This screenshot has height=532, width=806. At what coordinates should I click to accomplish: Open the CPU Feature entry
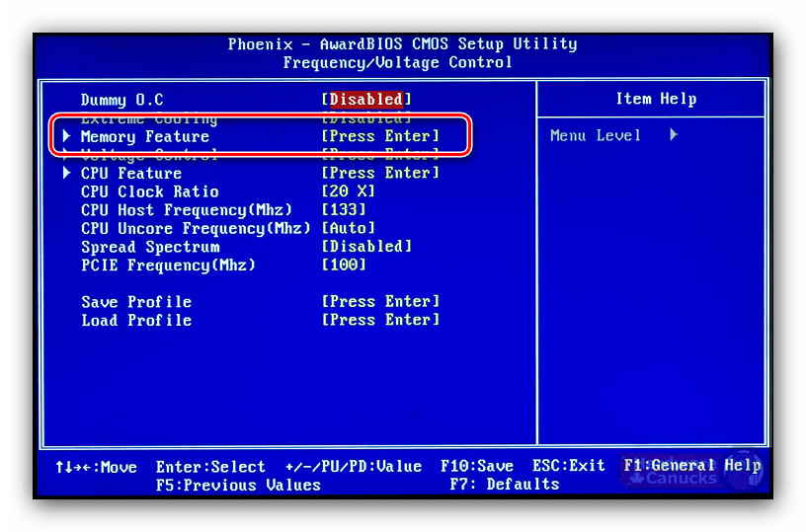point(131,173)
